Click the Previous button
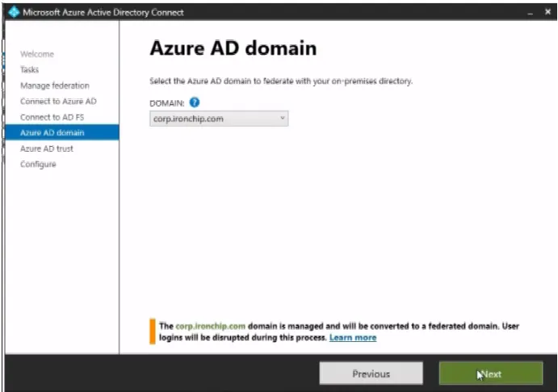This screenshot has height=392, width=558. 371,373
